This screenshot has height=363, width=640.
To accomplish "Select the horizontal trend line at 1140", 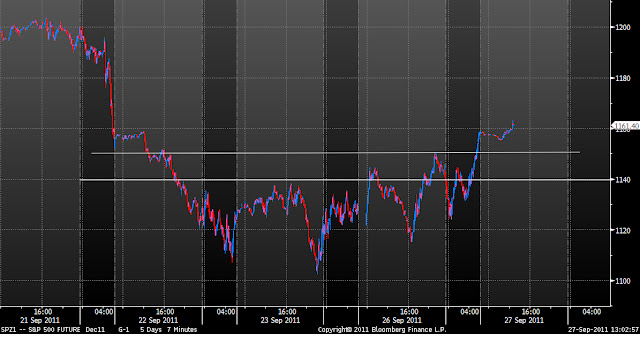I will [345, 180].
